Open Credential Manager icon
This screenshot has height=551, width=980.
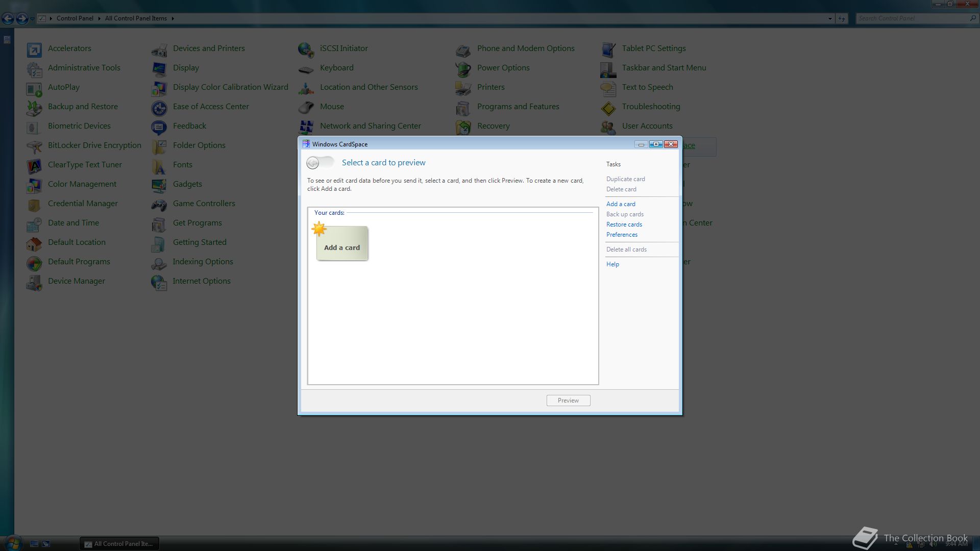(34, 205)
